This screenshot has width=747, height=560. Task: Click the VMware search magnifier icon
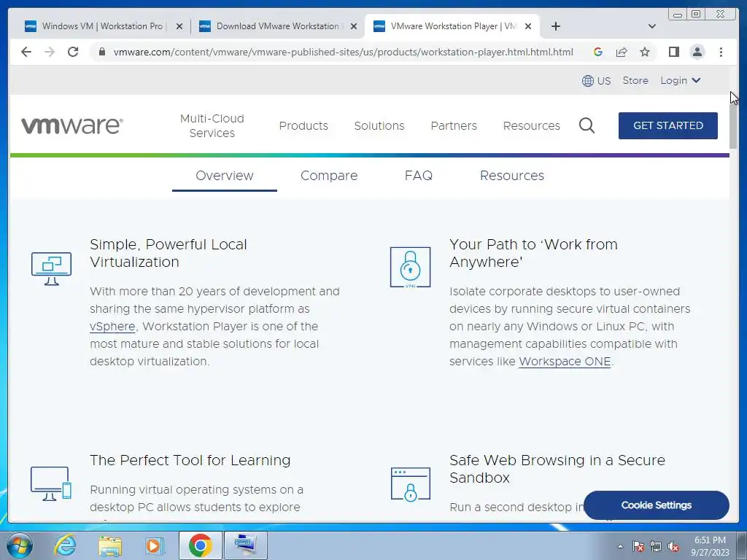pos(587,125)
